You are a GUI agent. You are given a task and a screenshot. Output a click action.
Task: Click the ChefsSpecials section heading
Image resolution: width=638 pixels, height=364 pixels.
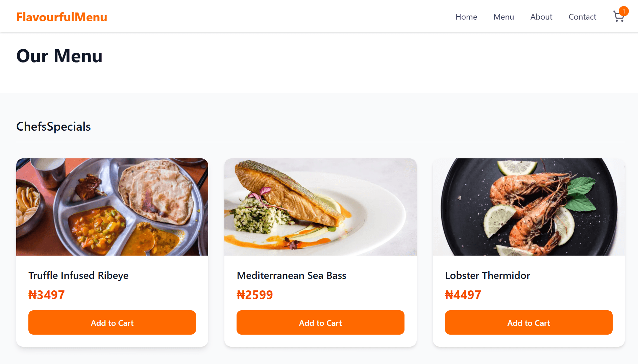pyautogui.click(x=53, y=127)
